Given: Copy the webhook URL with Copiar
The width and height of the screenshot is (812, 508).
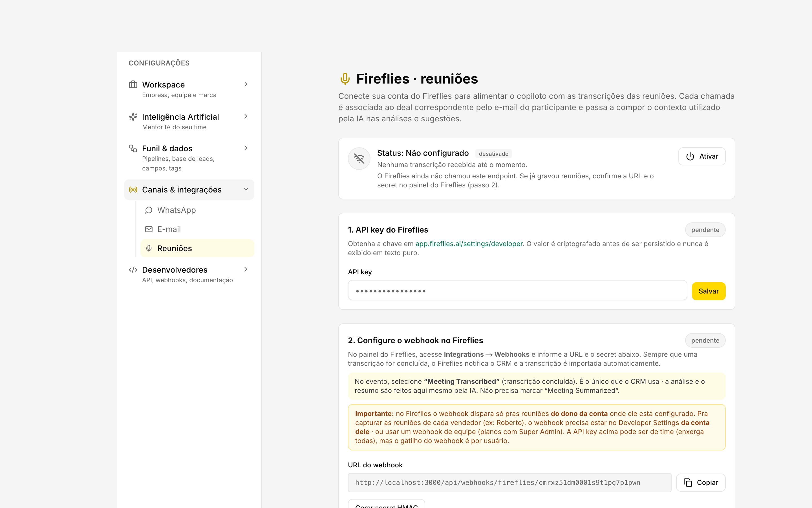Looking at the screenshot, I should [701, 483].
